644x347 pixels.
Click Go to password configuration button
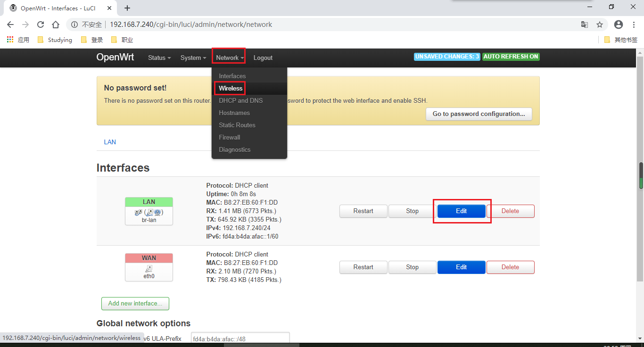[479, 114]
